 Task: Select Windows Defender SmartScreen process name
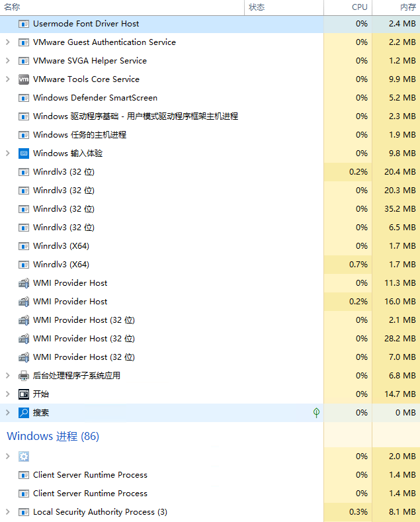pos(95,98)
